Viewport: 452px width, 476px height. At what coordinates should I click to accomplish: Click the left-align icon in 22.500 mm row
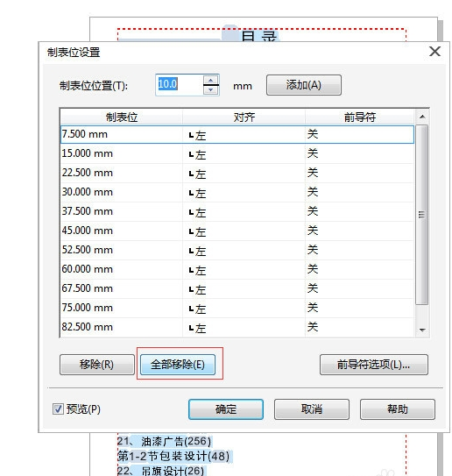point(191,174)
